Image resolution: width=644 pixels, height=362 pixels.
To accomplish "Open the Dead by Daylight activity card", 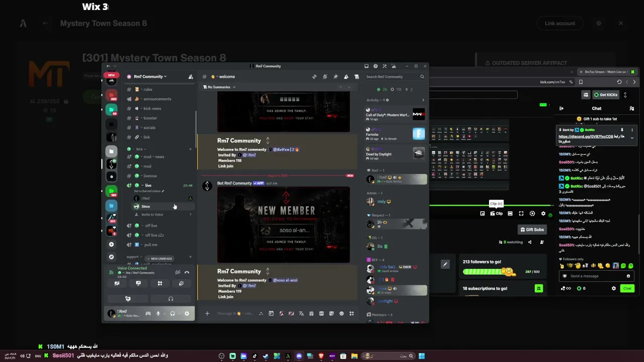I will [395, 152].
